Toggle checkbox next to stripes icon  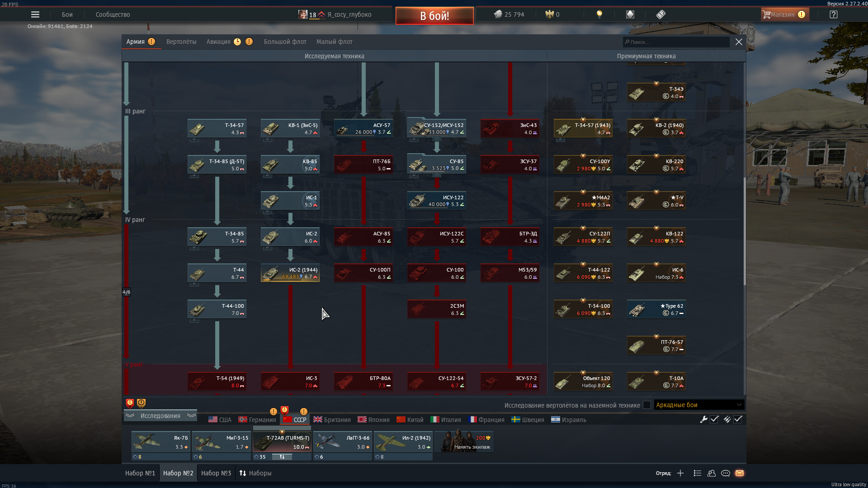point(738,419)
